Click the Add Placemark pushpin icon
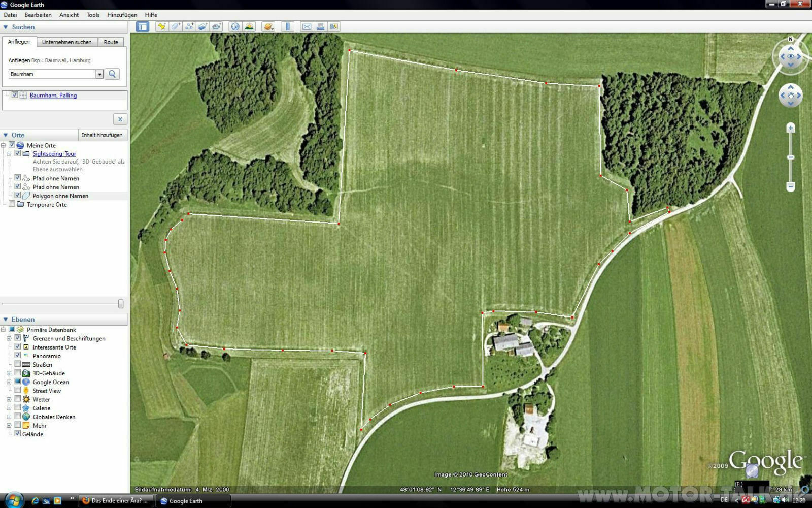Screen dimensions: 812x508 click(162, 27)
